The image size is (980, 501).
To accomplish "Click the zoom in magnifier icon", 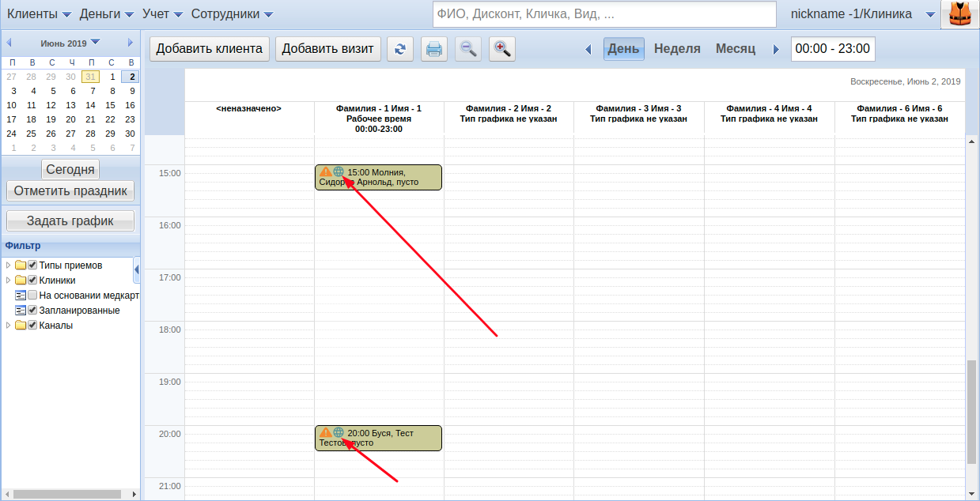I will (501, 49).
